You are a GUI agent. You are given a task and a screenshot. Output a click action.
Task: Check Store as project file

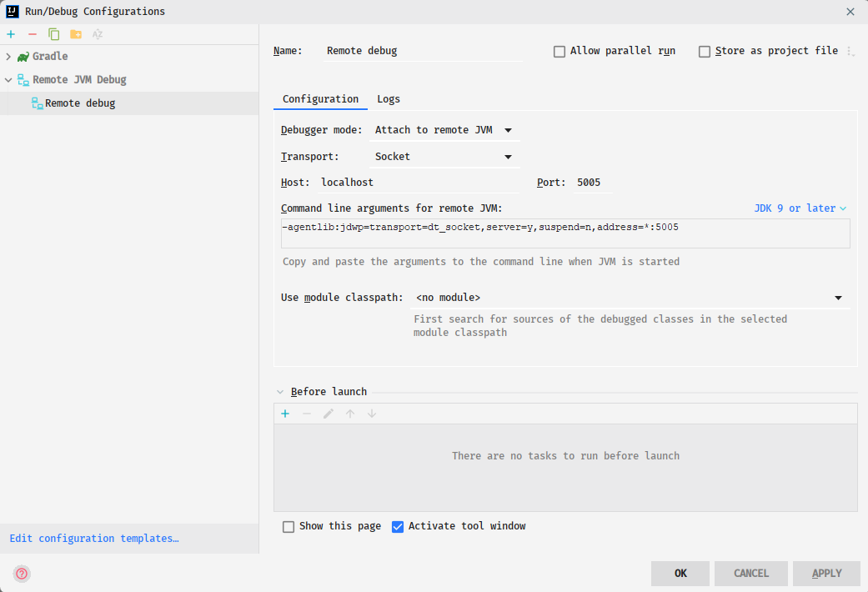tap(705, 51)
